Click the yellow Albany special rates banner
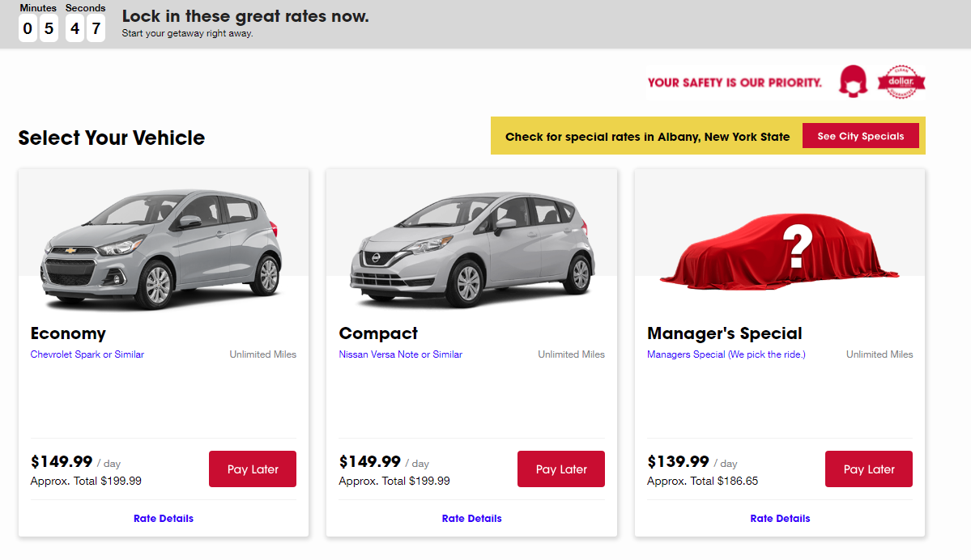 coord(647,137)
